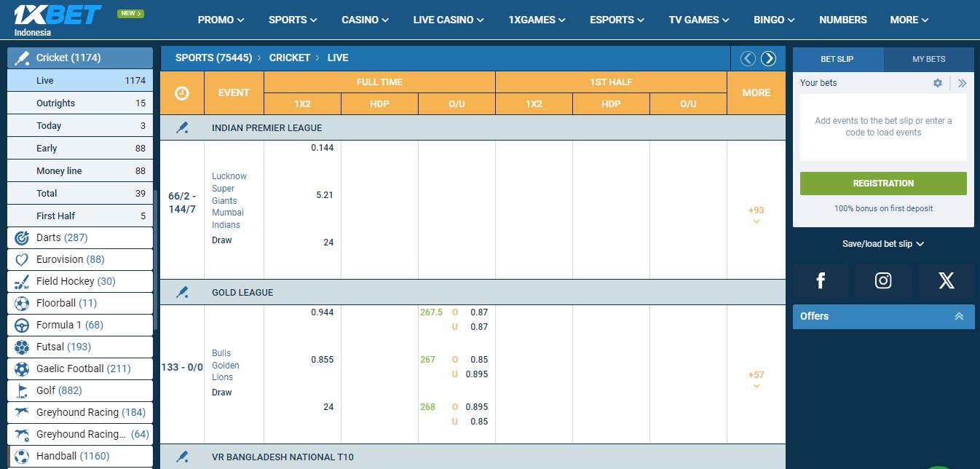This screenshot has width=980, height=469.
Task: Go to previous page with left arrow
Action: [748, 58]
